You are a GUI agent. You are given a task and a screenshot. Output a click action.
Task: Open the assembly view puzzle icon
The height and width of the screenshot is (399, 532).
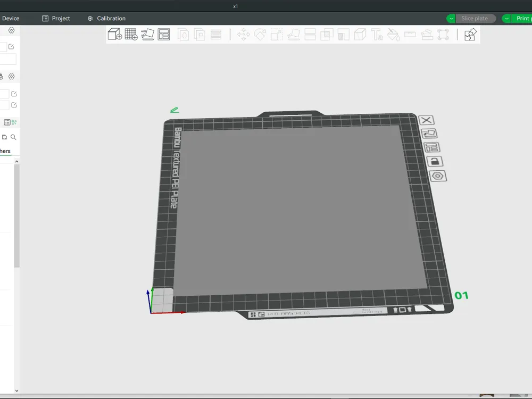[470, 34]
